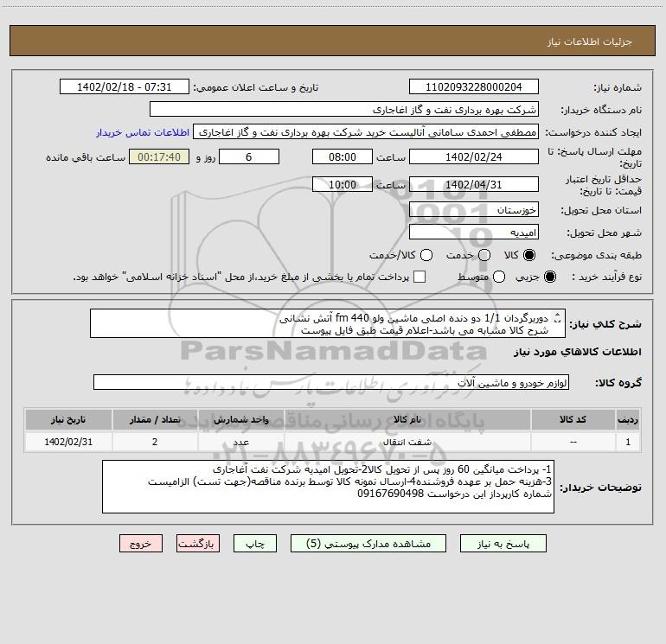Click the description box scroll arrows
The height and width of the screenshot is (644, 666).
pyautogui.click(x=558, y=317)
